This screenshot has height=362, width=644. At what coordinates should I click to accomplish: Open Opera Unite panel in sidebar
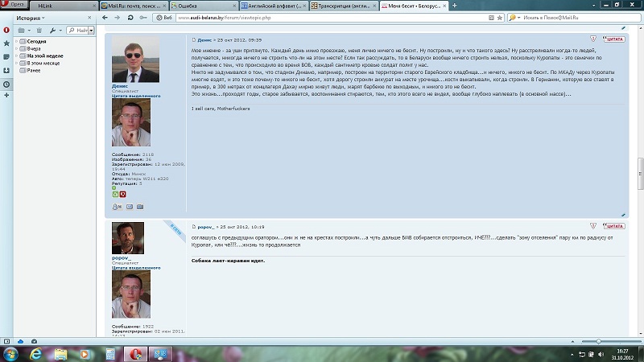[x=6, y=30]
